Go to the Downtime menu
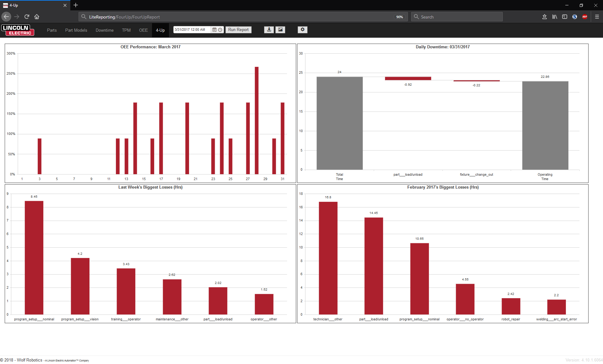Image resolution: width=603 pixels, height=364 pixels. click(105, 30)
